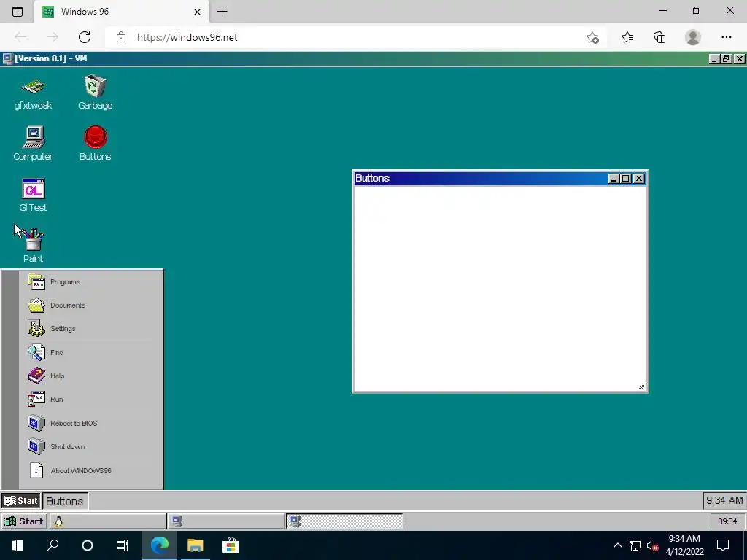Open a new browser tab

point(222,12)
